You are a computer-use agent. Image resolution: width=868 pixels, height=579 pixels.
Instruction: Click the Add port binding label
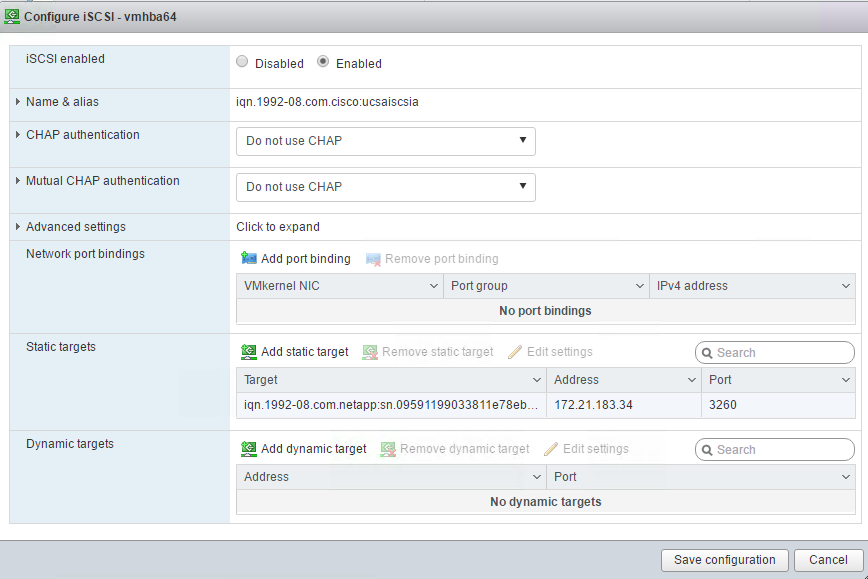pos(306,259)
